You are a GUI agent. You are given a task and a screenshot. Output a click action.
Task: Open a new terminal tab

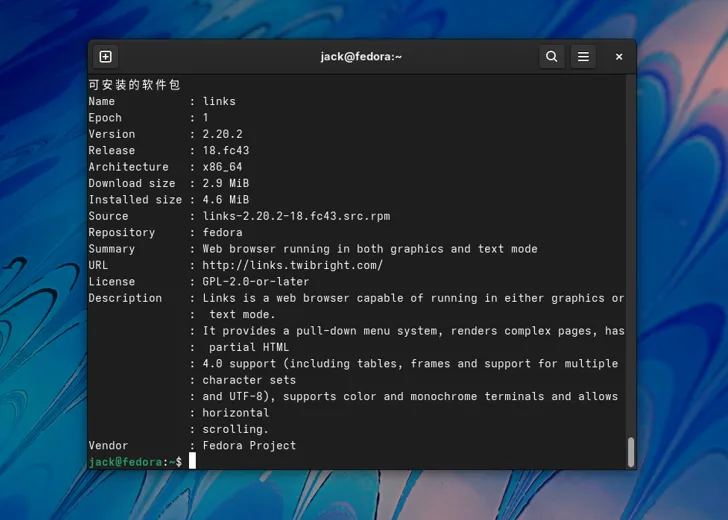(x=105, y=57)
